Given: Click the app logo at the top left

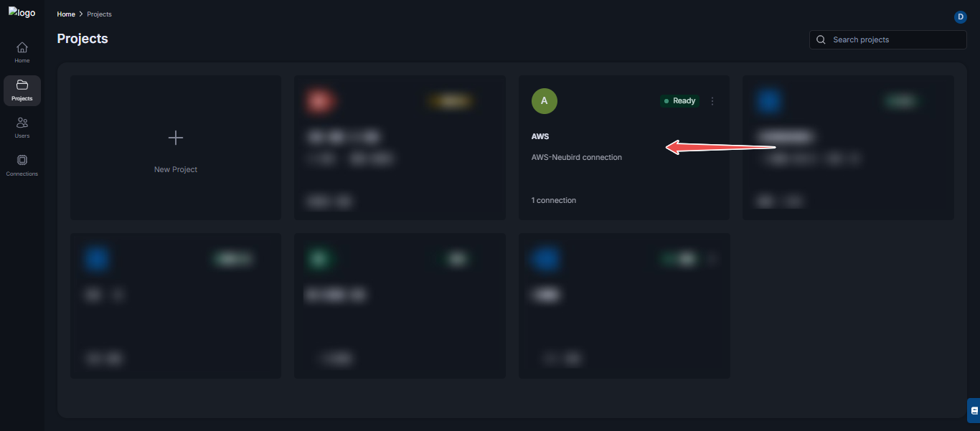Looking at the screenshot, I should 22,12.
